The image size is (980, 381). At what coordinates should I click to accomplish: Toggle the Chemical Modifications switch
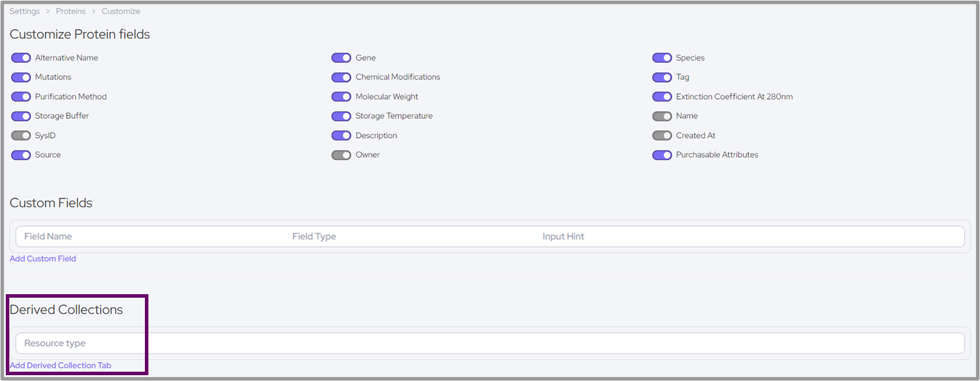[341, 77]
